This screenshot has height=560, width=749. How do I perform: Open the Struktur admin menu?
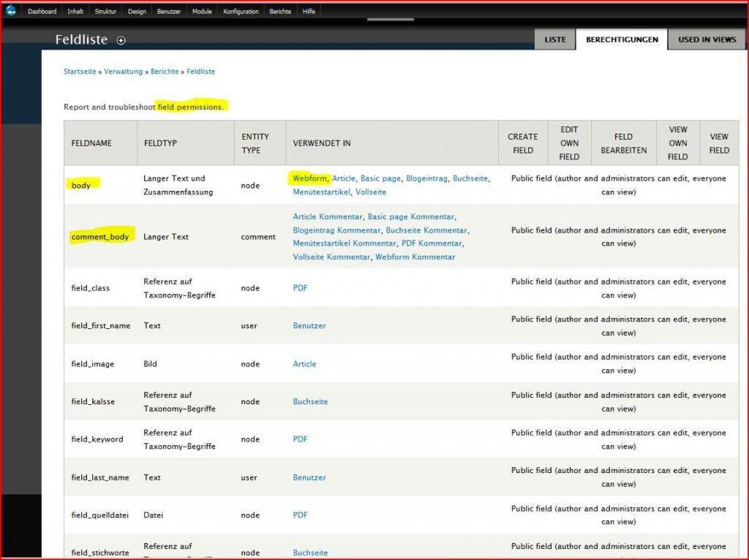click(x=105, y=12)
